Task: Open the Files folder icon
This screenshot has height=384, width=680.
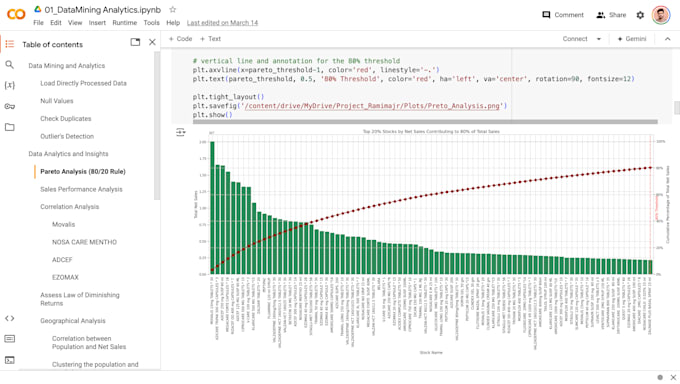Action: tap(10, 127)
